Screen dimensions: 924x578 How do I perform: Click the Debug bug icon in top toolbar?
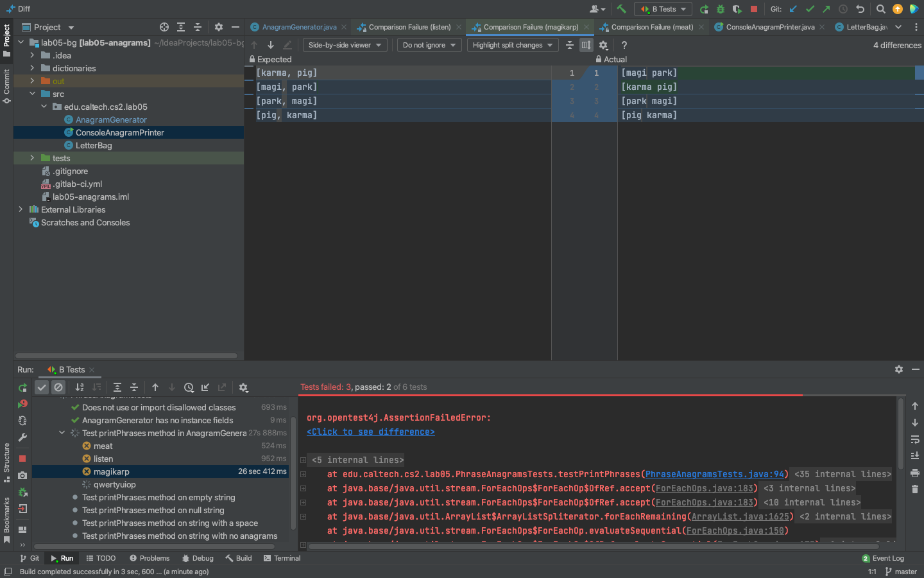click(x=721, y=9)
